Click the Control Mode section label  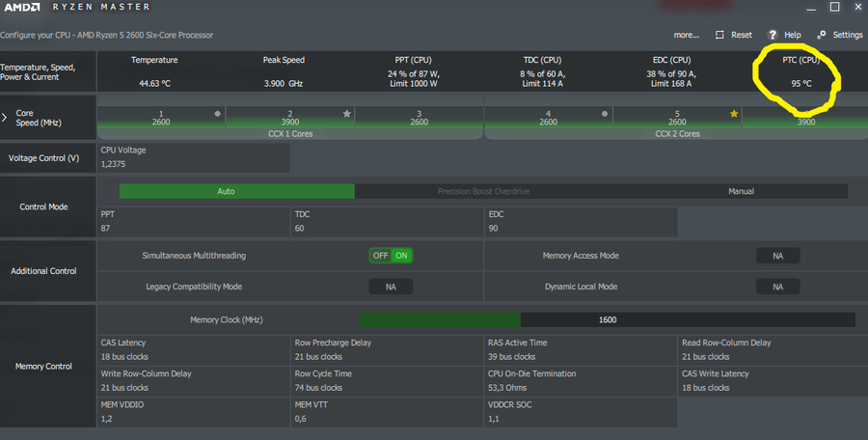pos(43,206)
